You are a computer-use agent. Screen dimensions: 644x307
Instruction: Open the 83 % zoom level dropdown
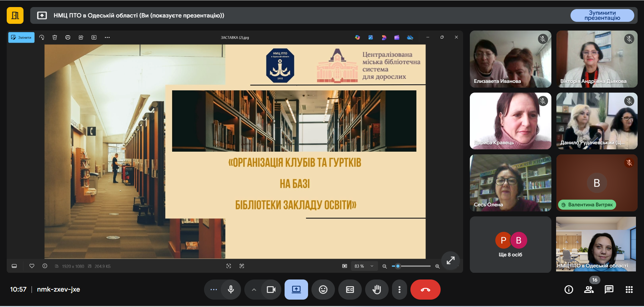click(364, 266)
